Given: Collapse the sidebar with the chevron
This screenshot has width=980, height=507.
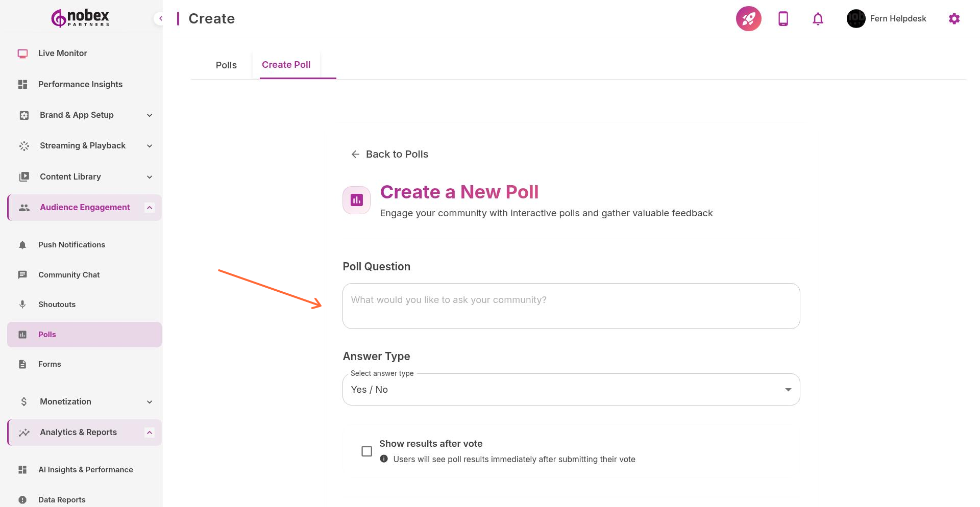Looking at the screenshot, I should point(161,18).
